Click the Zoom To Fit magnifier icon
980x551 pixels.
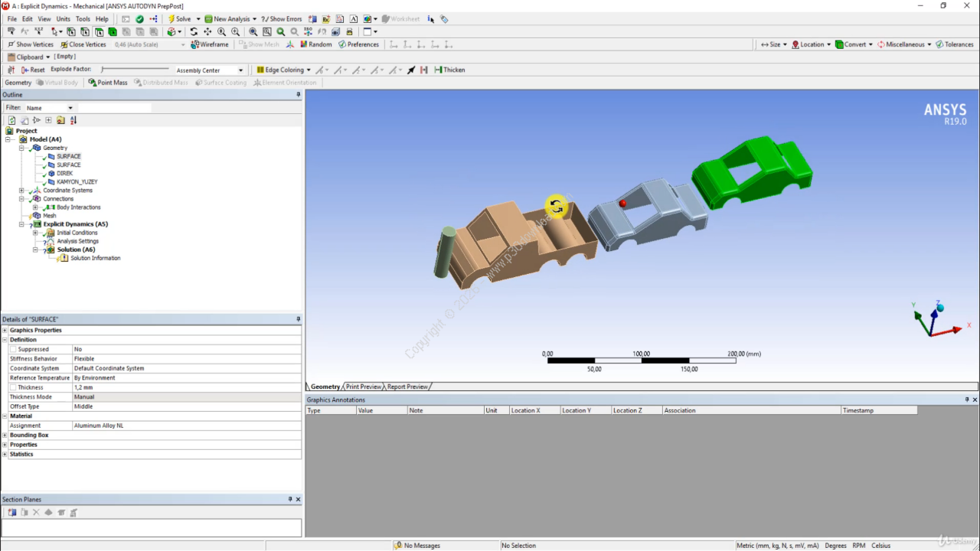coord(253,32)
